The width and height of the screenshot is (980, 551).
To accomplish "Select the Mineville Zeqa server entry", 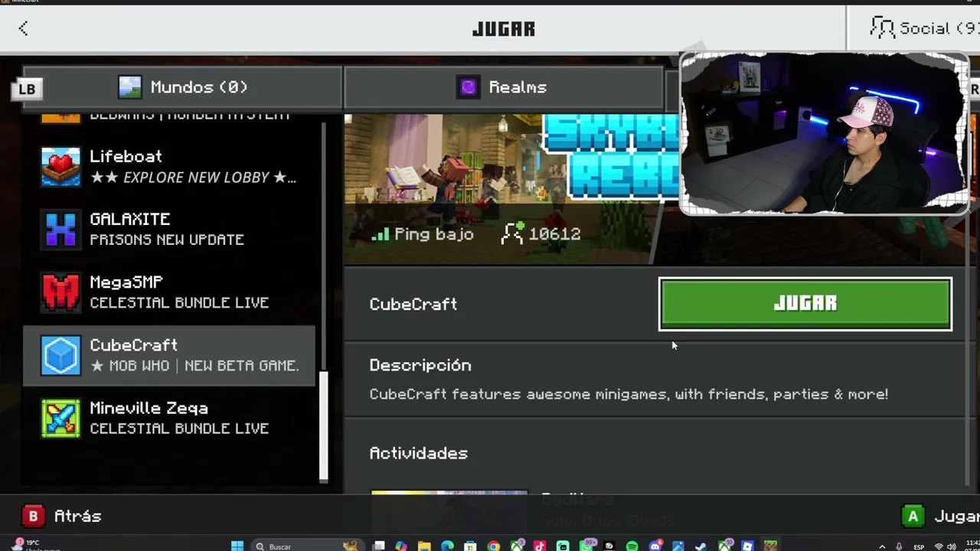I will pos(168,418).
